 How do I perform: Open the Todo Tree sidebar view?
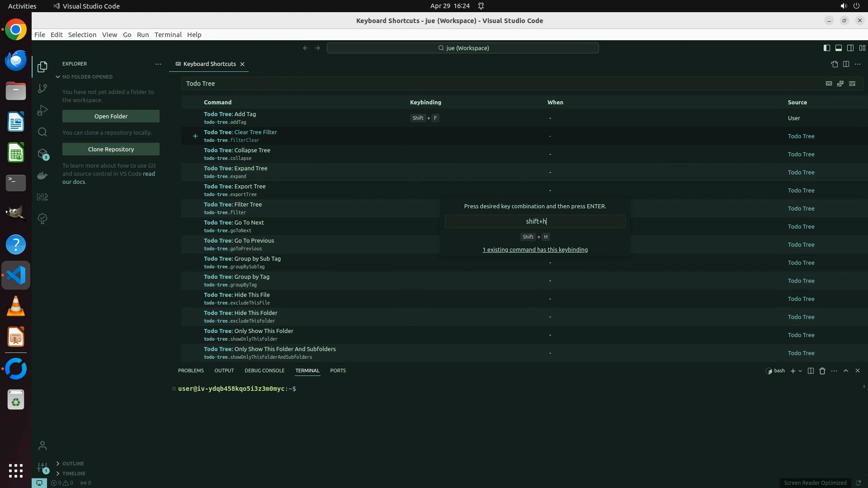(42, 219)
